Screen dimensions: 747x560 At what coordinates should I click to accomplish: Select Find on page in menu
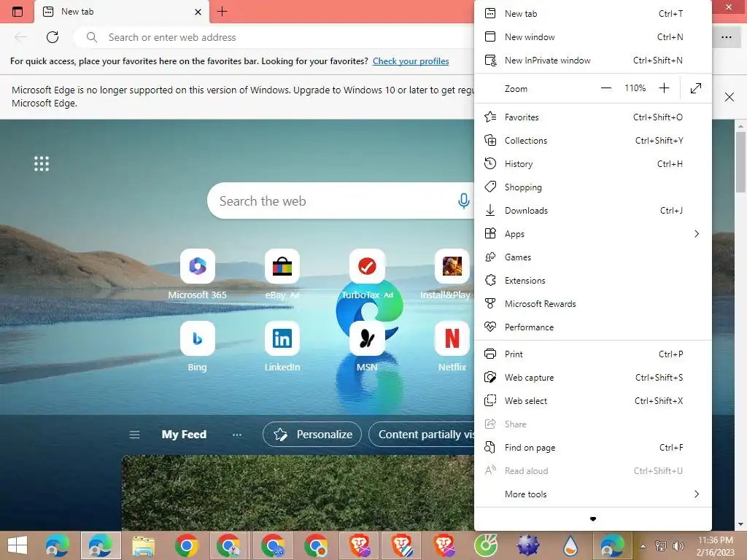point(592,447)
